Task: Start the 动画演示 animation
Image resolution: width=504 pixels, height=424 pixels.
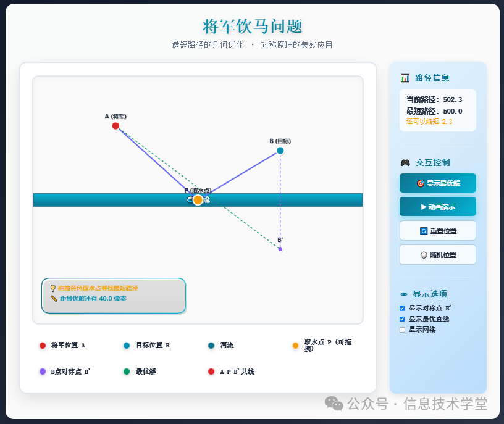Action: [x=438, y=207]
